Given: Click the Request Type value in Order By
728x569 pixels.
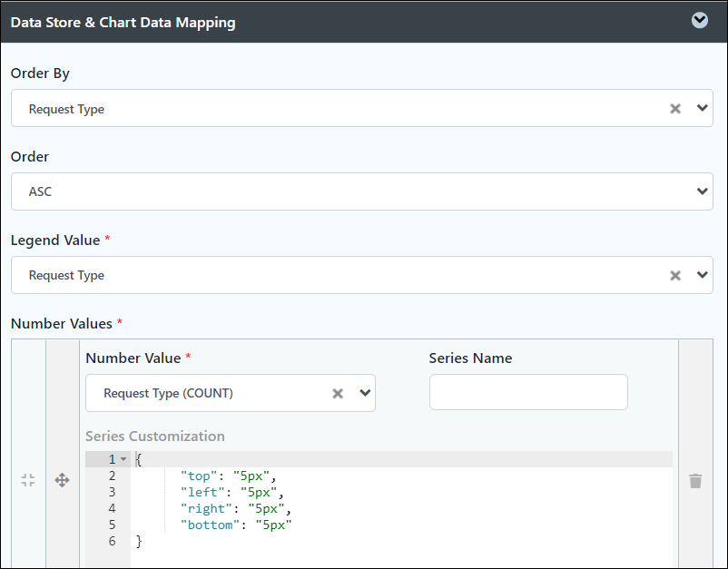Looking at the screenshot, I should [66, 109].
